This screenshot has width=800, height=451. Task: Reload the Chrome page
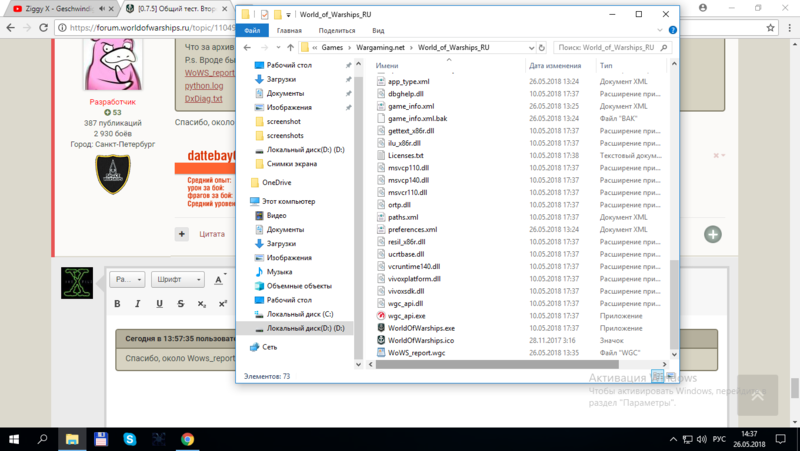[44, 28]
